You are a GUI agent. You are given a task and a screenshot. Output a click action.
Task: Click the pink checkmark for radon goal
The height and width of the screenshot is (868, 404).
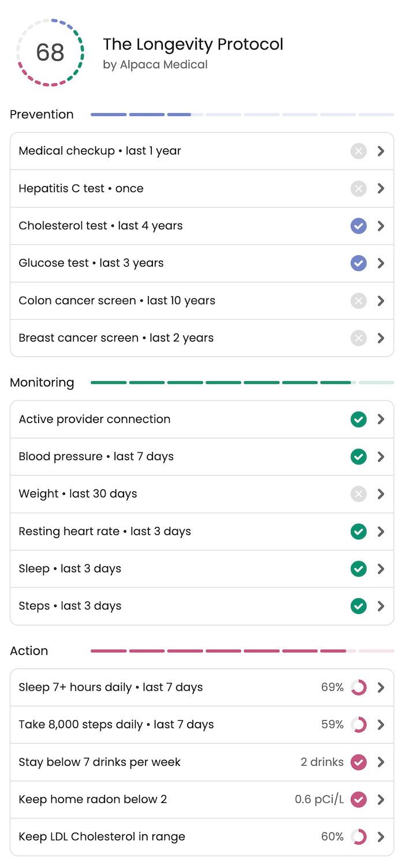pos(358,799)
